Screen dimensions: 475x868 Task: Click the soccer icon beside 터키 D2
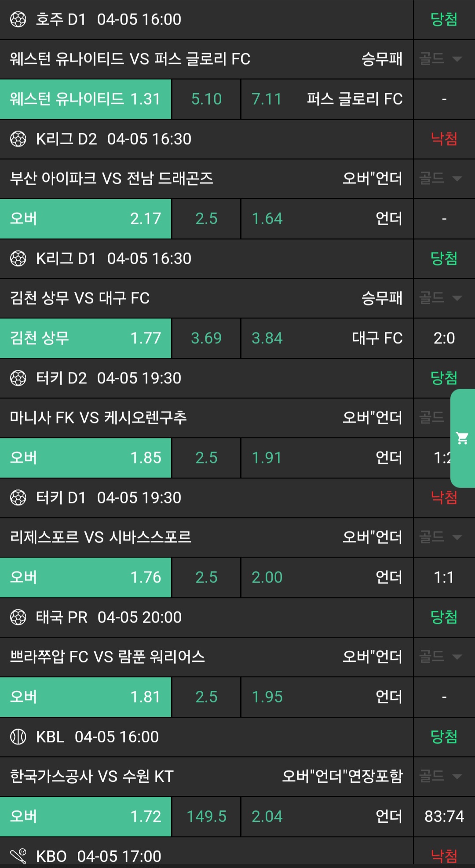tap(18, 378)
